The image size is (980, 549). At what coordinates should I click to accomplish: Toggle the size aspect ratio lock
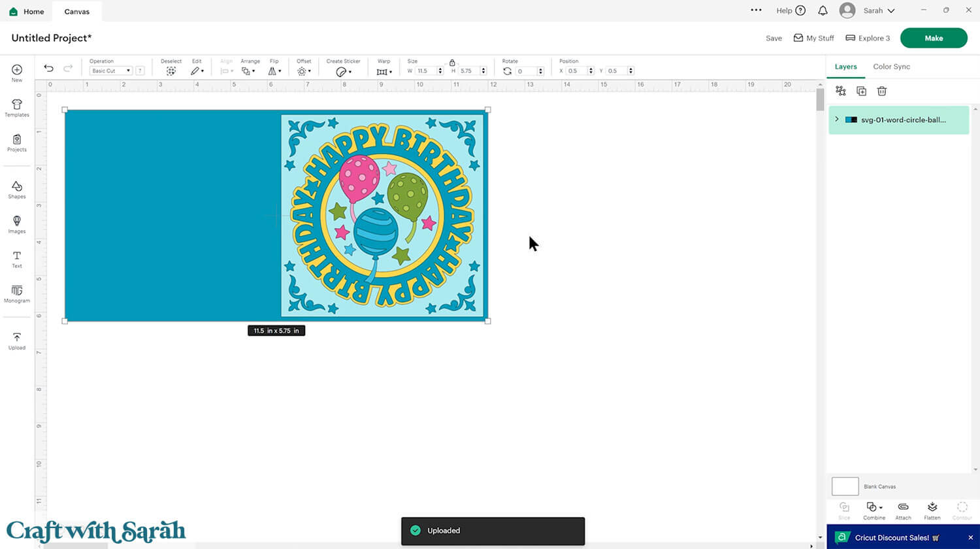point(452,62)
